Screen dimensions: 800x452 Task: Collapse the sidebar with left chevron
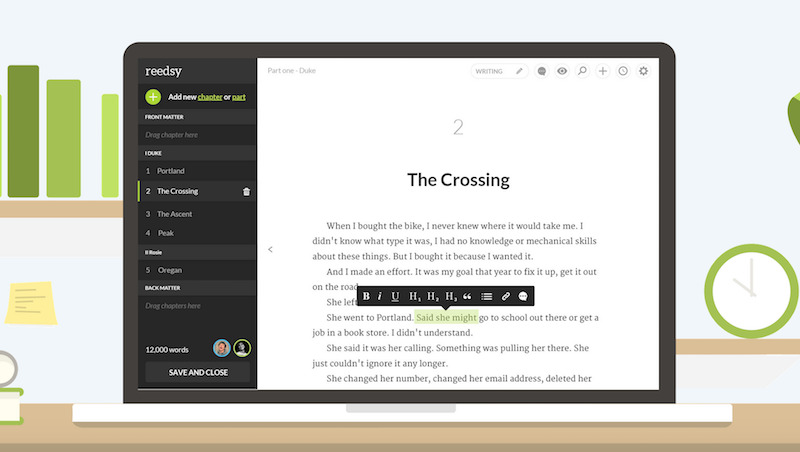click(x=270, y=249)
